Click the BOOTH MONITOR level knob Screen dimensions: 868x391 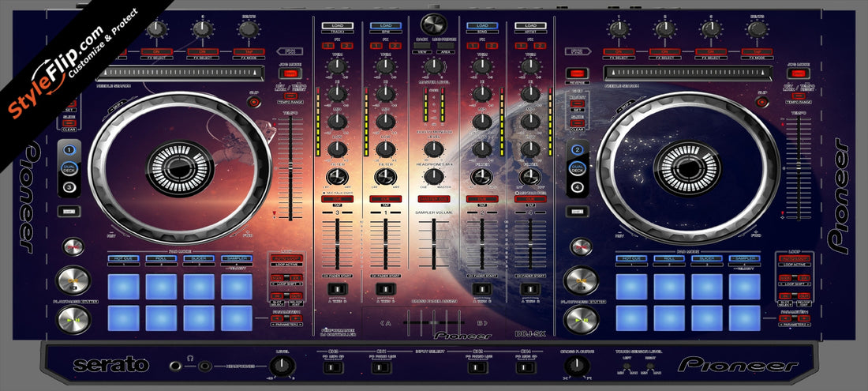click(433, 149)
